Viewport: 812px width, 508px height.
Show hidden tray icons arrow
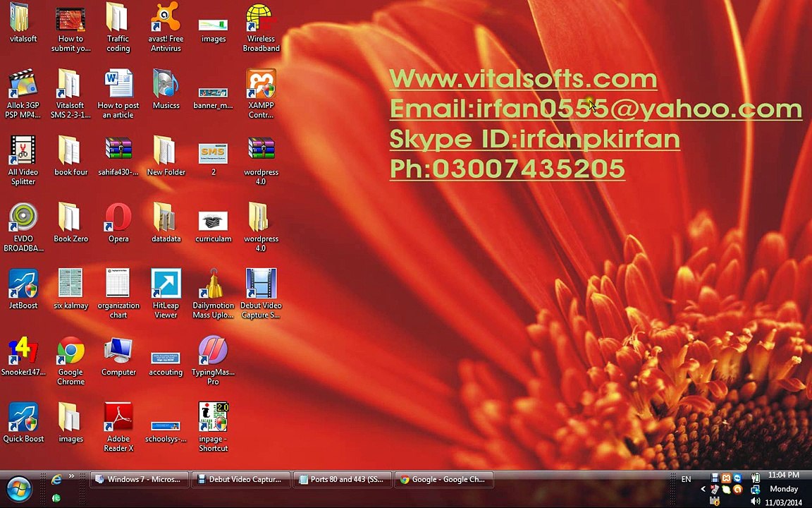[x=703, y=489]
